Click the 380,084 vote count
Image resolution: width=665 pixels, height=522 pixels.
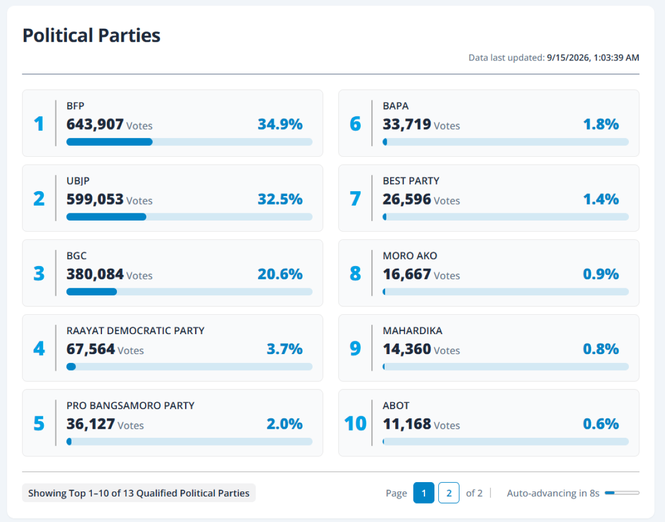[95, 274]
